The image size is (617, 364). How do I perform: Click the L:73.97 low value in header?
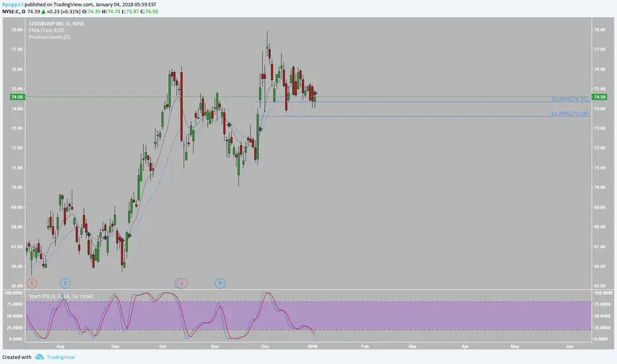130,11
